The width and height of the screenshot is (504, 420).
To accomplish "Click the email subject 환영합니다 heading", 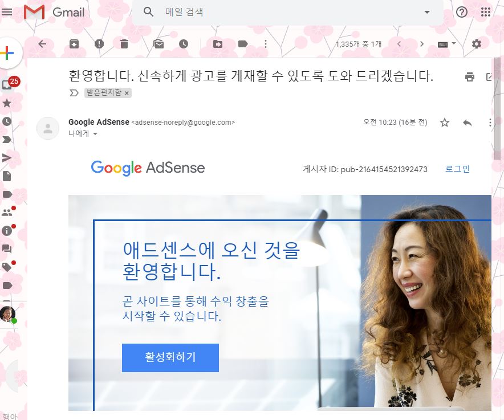I will click(x=251, y=76).
